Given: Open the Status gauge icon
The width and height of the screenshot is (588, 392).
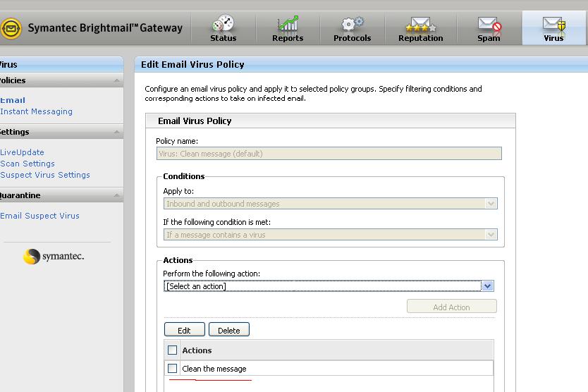Looking at the screenshot, I should point(223,24).
